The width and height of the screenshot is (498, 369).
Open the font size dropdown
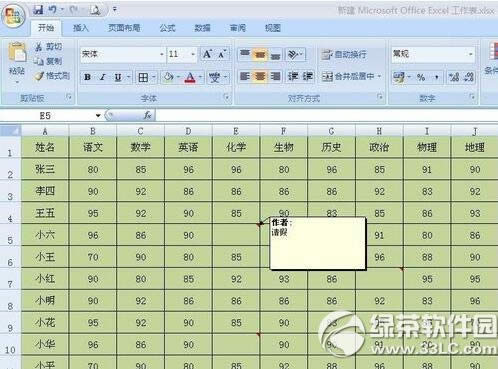[193, 54]
